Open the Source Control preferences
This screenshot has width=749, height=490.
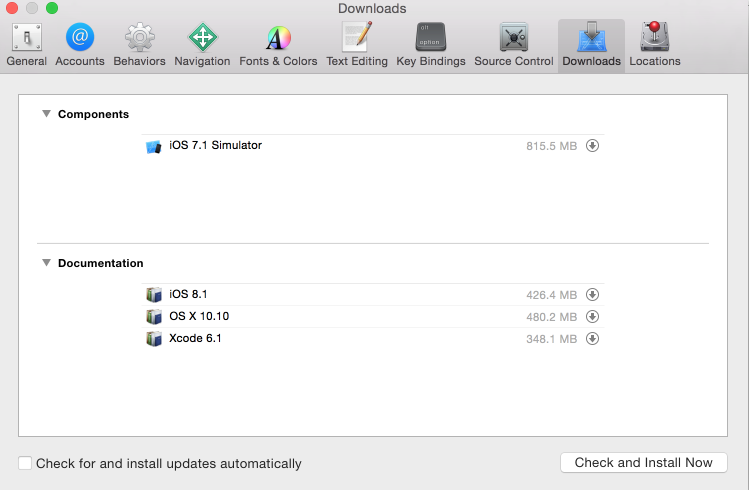(x=514, y=45)
